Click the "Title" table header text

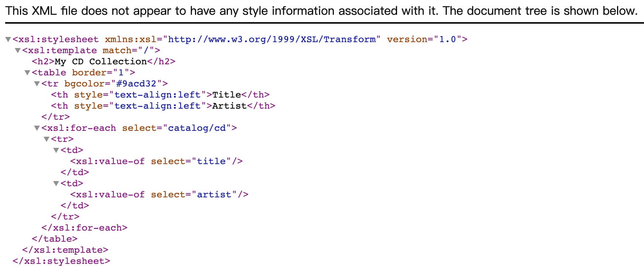[226, 95]
